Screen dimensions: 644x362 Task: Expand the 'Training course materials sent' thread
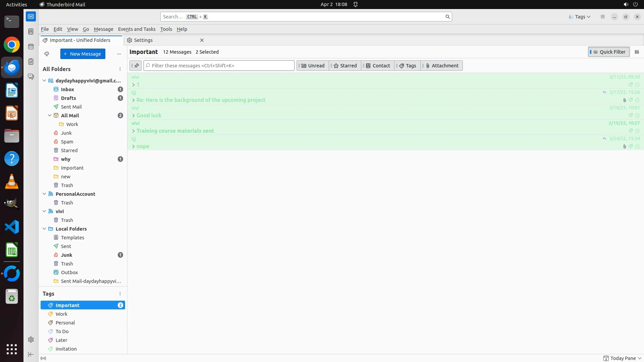pyautogui.click(x=133, y=131)
